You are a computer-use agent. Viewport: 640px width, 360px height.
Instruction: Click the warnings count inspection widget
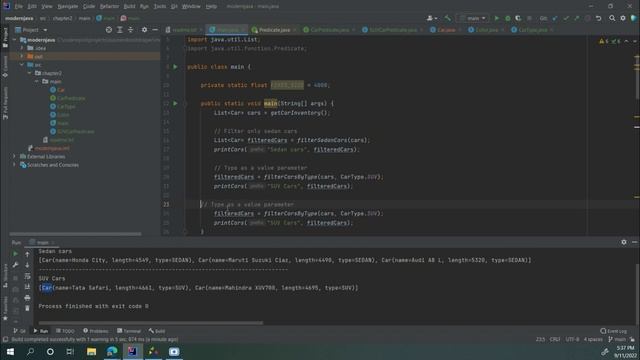tap(609, 41)
